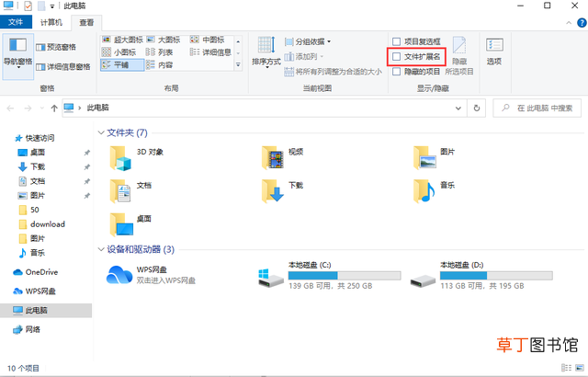Select the WPS网盘 drive item
The image size is (588, 377).
pyautogui.click(x=151, y=275)
